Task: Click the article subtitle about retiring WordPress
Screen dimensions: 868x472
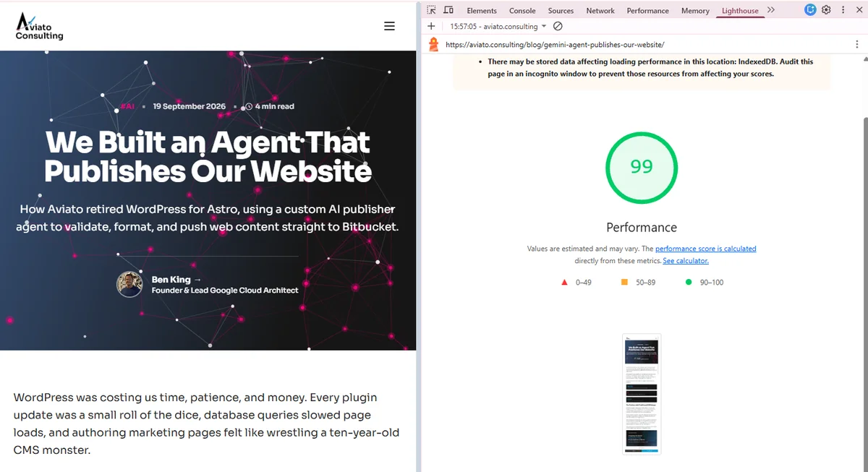Action: pyautogui.click(x=208, y=218)
